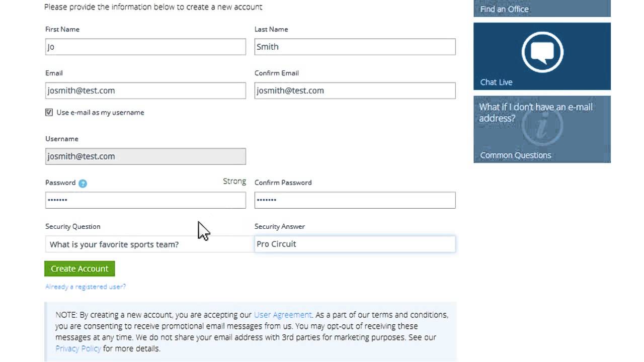
Task: Click the Common Questions info icon tile
Action: [542, 129]
